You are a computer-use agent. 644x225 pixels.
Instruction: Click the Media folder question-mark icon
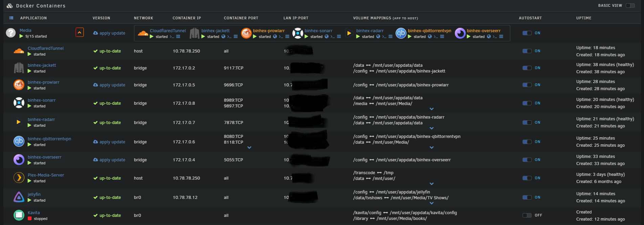pyautogui.click(x=11, y=33)
